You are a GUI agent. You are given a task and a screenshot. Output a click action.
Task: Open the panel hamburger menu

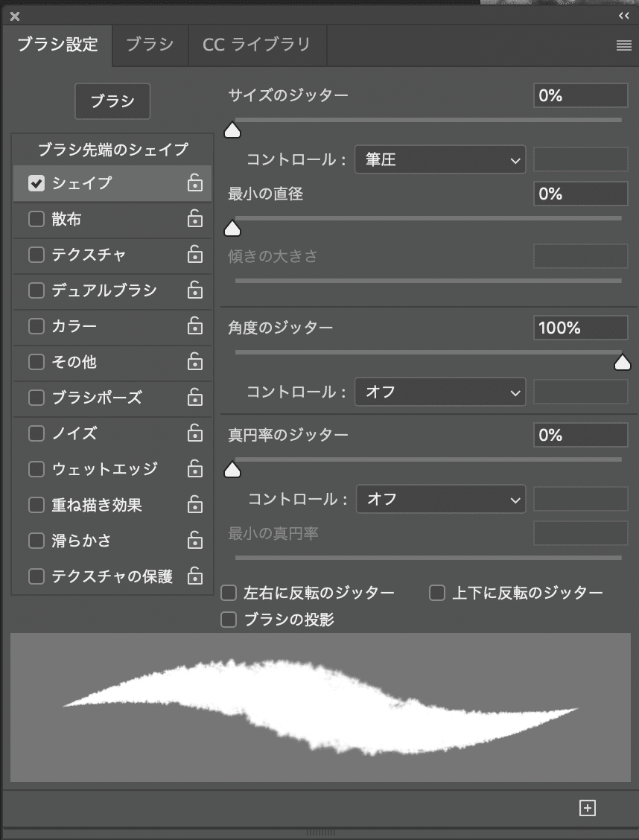point(623,45)
